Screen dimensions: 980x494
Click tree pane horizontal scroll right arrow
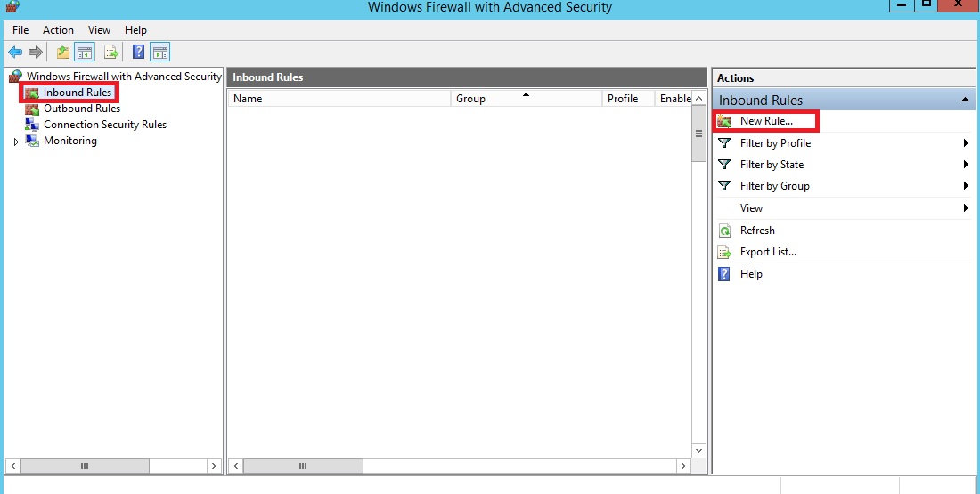coord(215,466)
